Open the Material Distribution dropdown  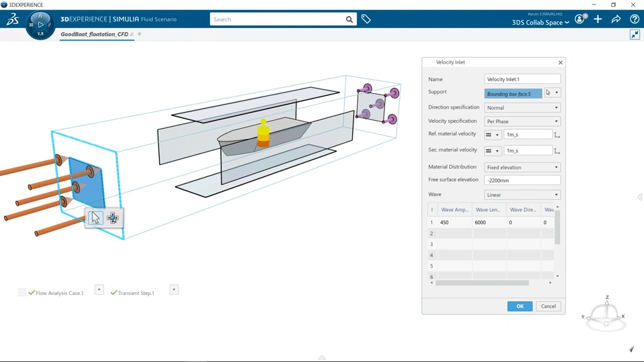[522, 168]
